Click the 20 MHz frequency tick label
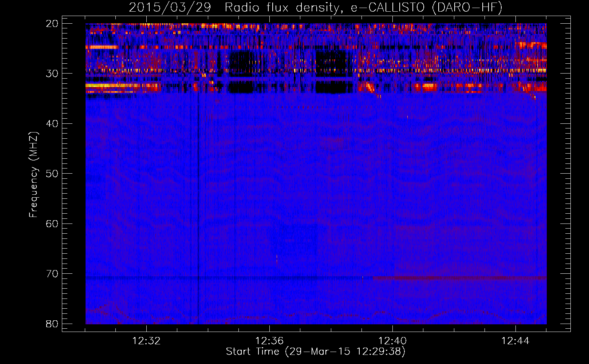 click(x=52, y=24)
